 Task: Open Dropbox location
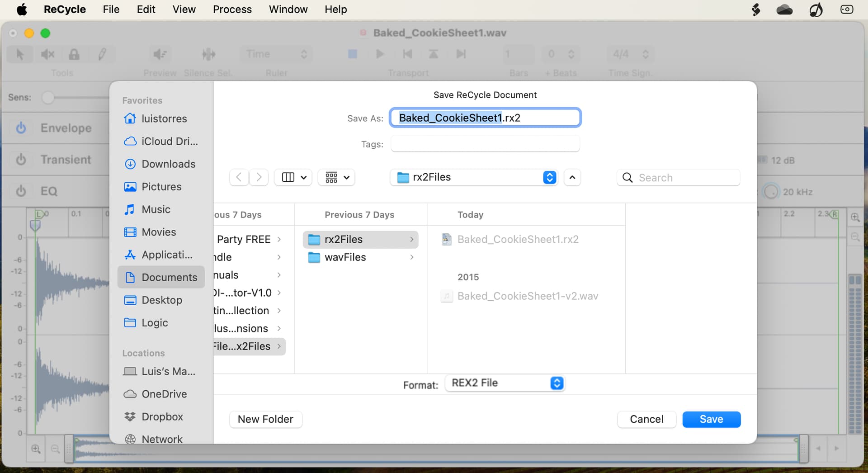pos(161,416)
